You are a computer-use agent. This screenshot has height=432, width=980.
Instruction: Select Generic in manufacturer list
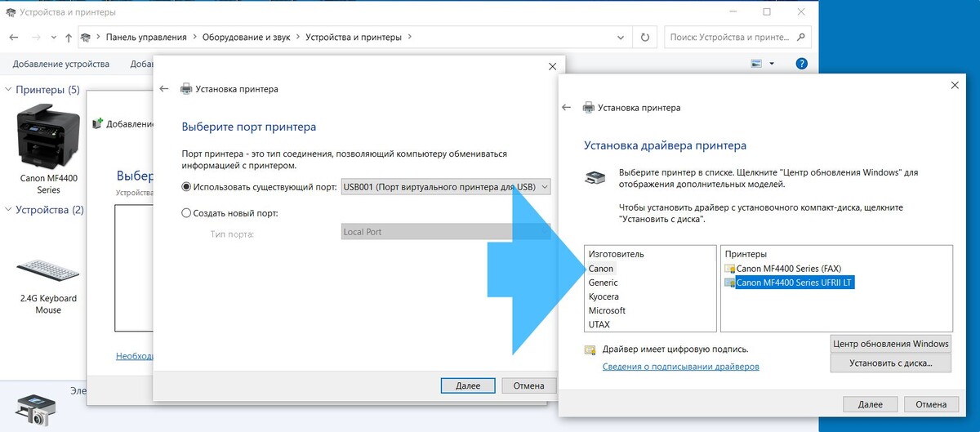tap(604, 283)
